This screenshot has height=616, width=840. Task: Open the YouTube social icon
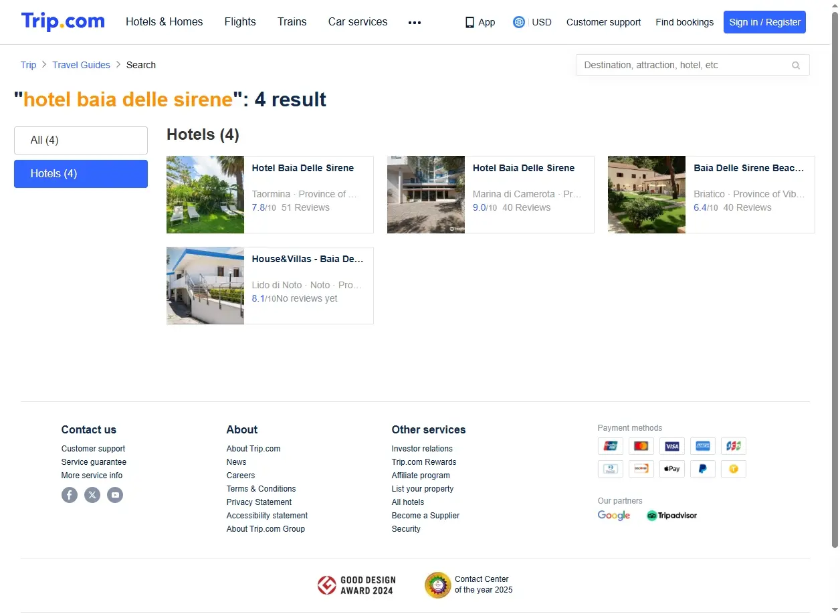click(115, 495)
